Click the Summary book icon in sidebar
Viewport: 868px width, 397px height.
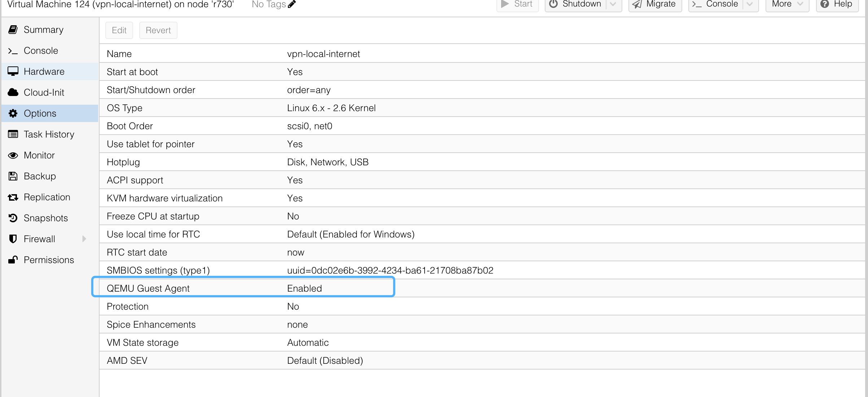click(13, 30)
